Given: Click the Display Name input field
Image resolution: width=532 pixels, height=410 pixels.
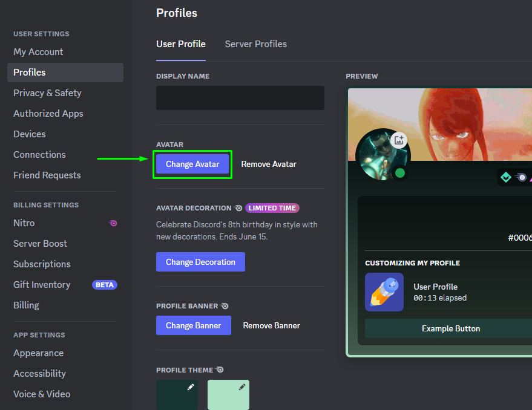Looking at the screenshot, I should coord(240,98).
